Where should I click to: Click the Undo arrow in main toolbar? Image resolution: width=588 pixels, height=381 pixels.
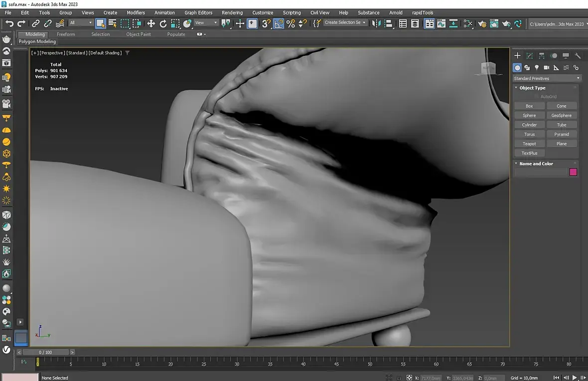9,23
